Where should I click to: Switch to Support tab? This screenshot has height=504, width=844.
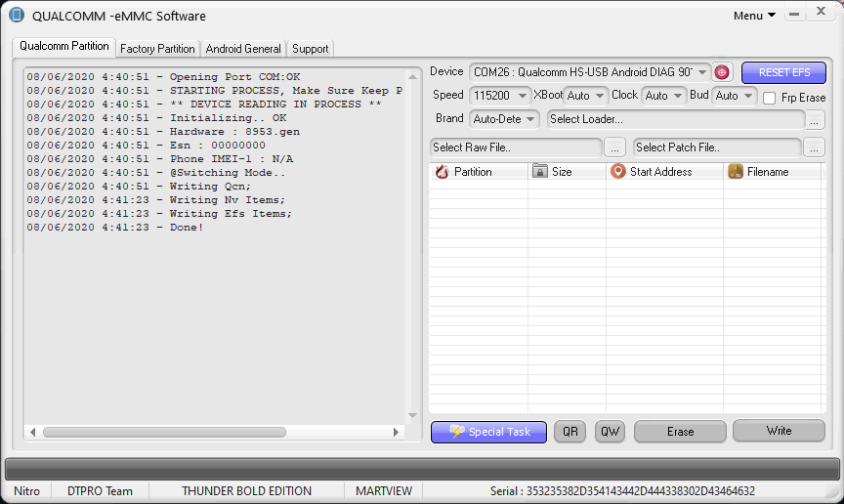(310, 49)
